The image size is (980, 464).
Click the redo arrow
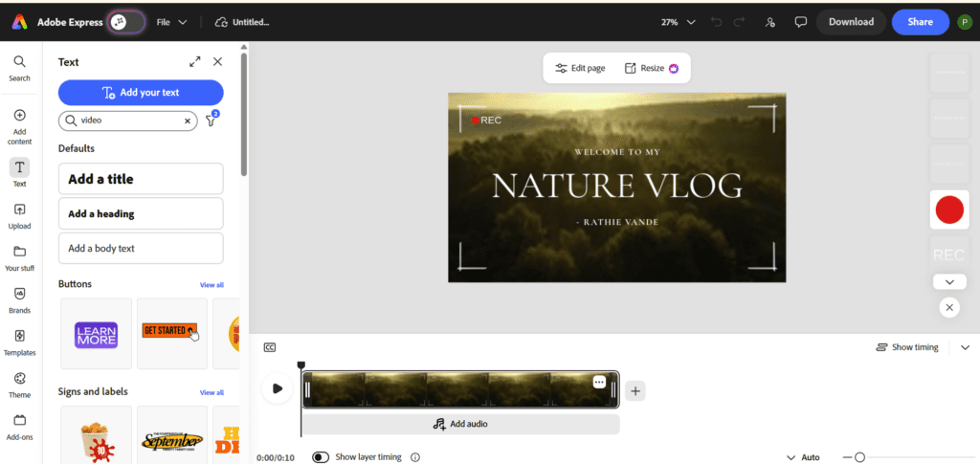tap(740, 22)
